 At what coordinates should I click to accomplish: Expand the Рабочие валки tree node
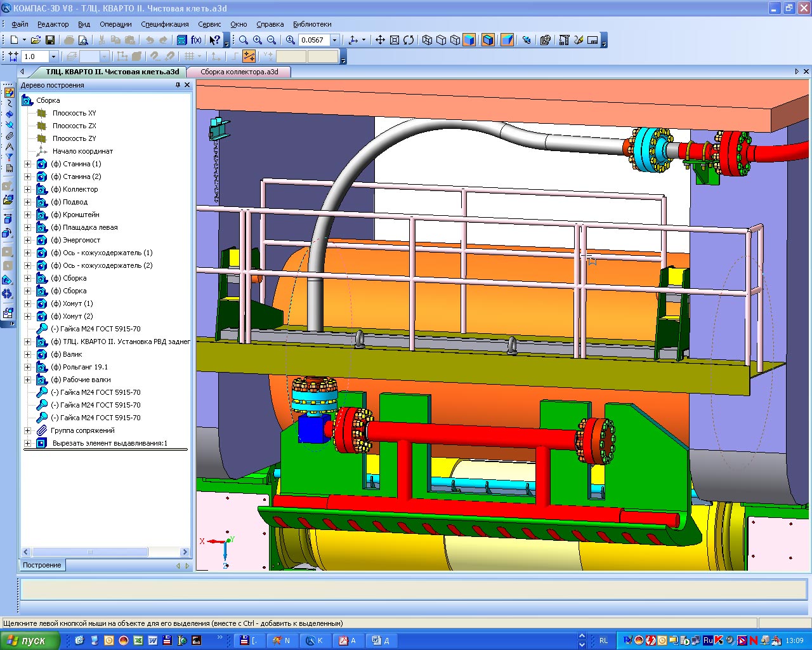(27, 380)
